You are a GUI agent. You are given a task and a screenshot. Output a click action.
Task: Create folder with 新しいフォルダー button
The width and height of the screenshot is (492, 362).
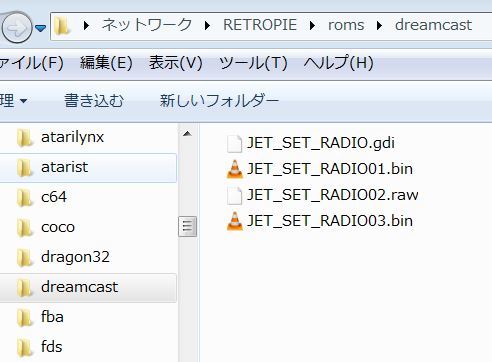219,101
